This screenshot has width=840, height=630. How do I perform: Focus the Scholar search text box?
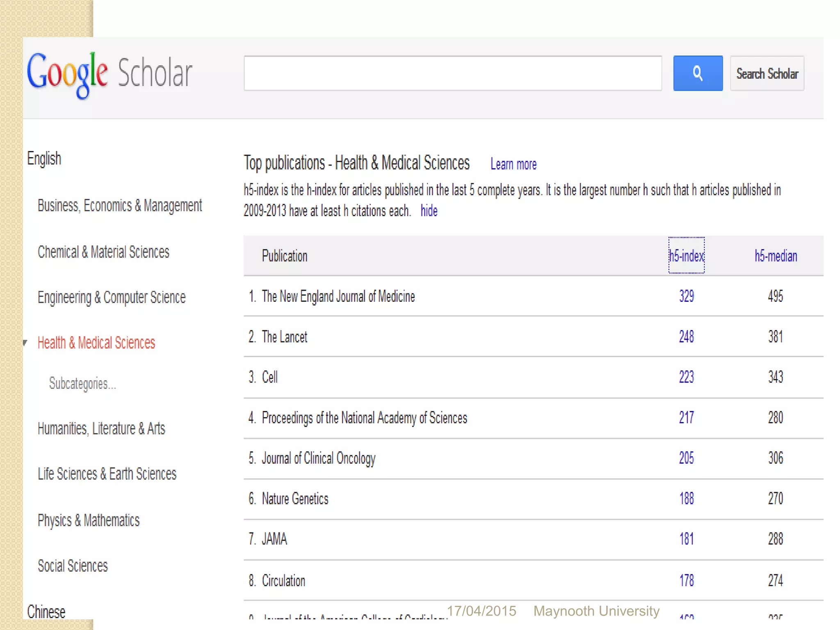click(452, 73)
